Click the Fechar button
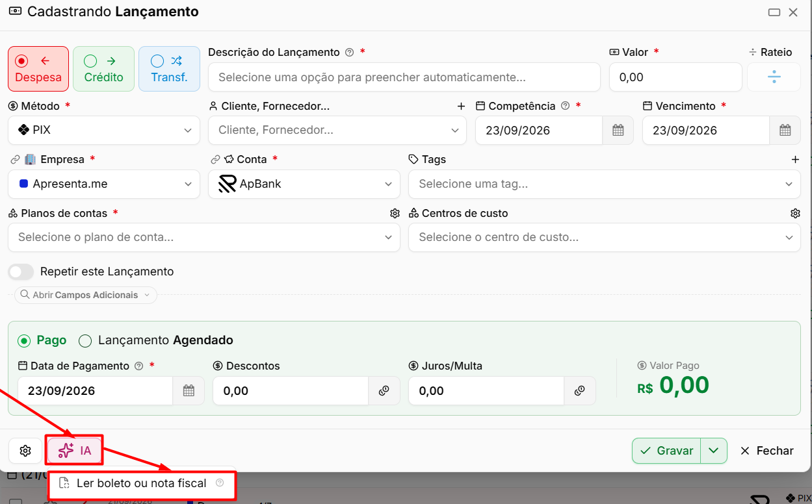The width and height of the screenshot is (812, 504). [767, 451]
